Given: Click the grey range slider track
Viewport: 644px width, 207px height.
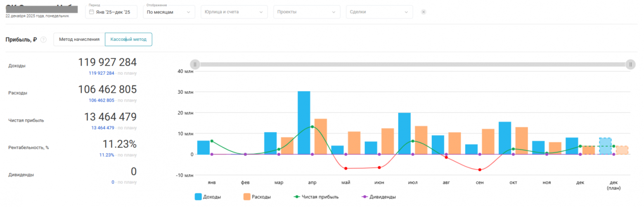Looking at the screenshot, I should pyautogui.click(x=412, y=64).
